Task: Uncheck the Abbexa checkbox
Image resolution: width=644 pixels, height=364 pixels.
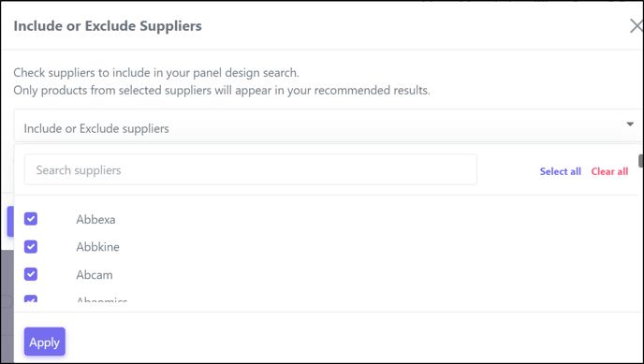Action: coord(31,219)
